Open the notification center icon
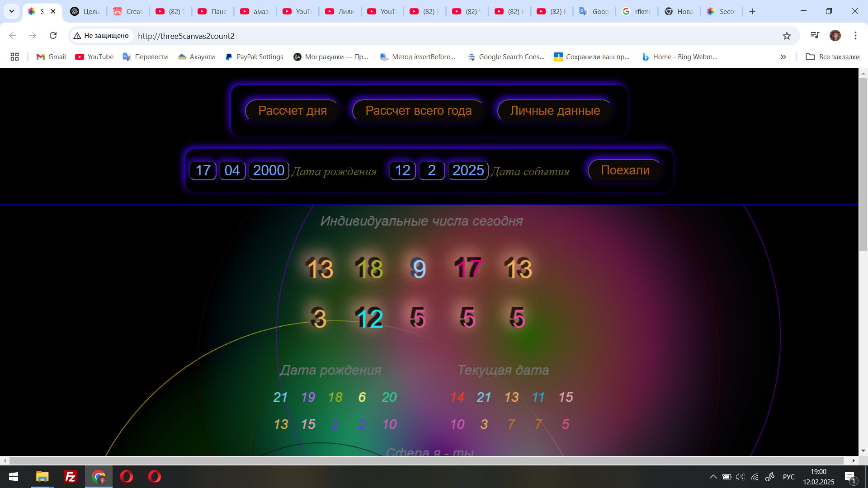868x488 pixels. coord(850,477)
